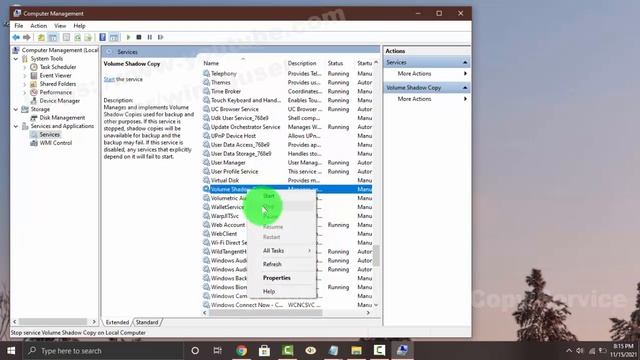
Task: Open the Windows Start button
Action: click(11, 351)
